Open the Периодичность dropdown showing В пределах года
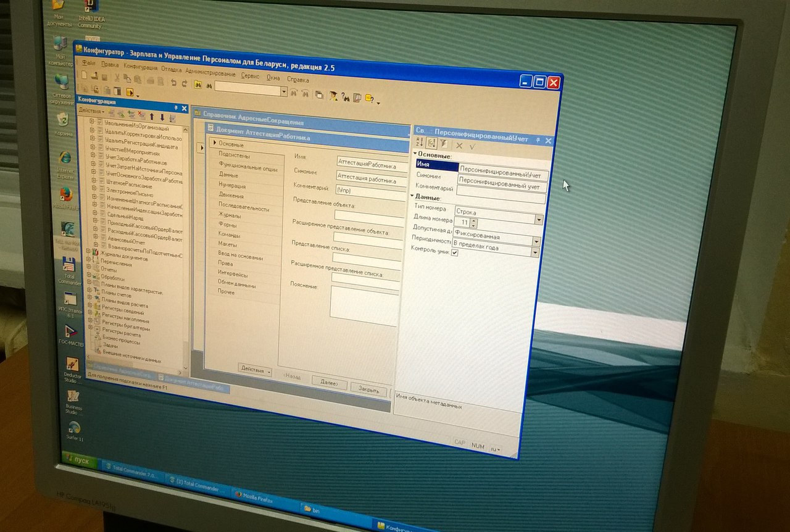 pos(534,252)
